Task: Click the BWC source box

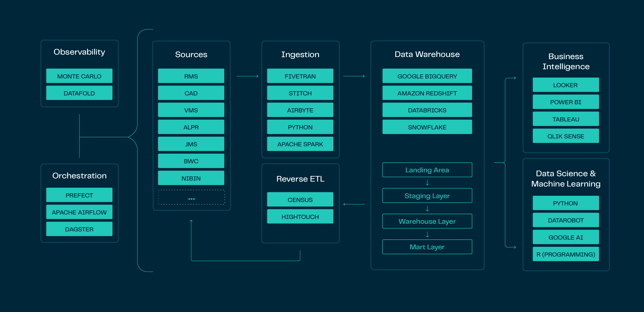Action: click(191, 161)
